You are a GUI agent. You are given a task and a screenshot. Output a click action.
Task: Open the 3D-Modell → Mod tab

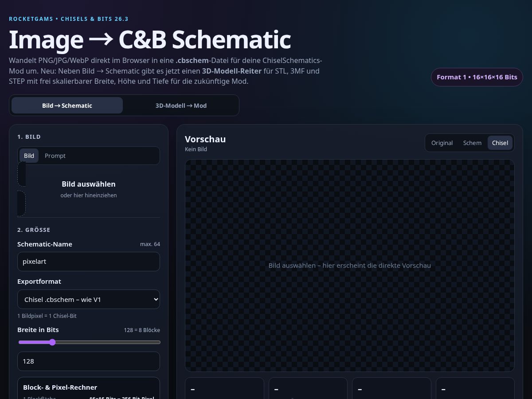click(181, 106)
